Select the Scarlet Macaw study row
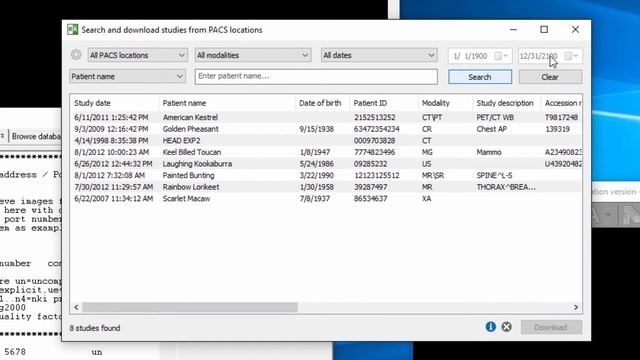Viewport: 640px width, 360px height. coord(326,199)
